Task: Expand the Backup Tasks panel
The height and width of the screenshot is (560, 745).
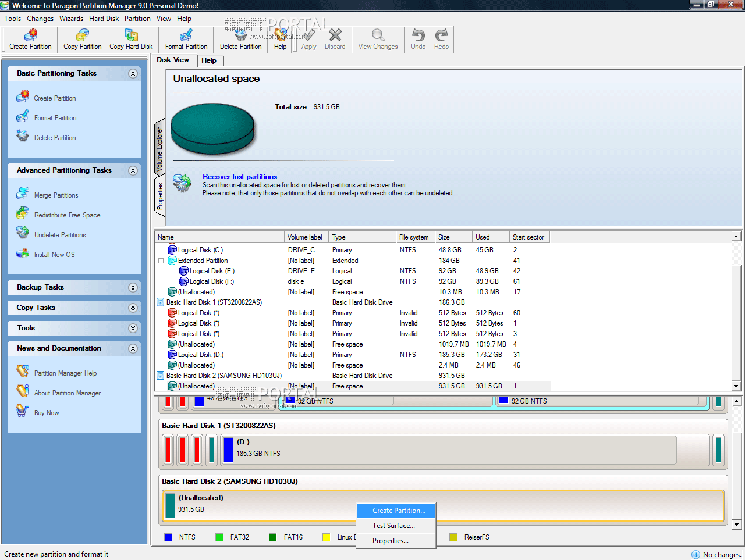Action: (x=133, y=287)
